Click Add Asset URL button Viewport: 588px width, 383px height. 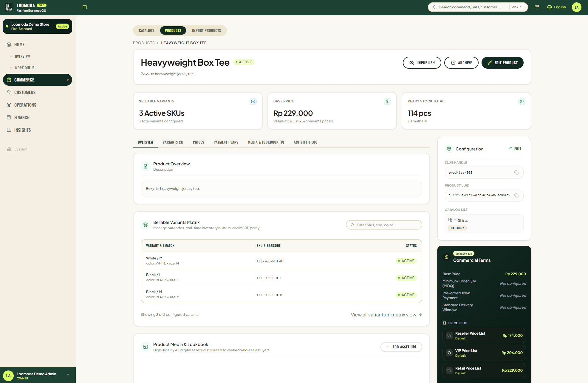401,347
